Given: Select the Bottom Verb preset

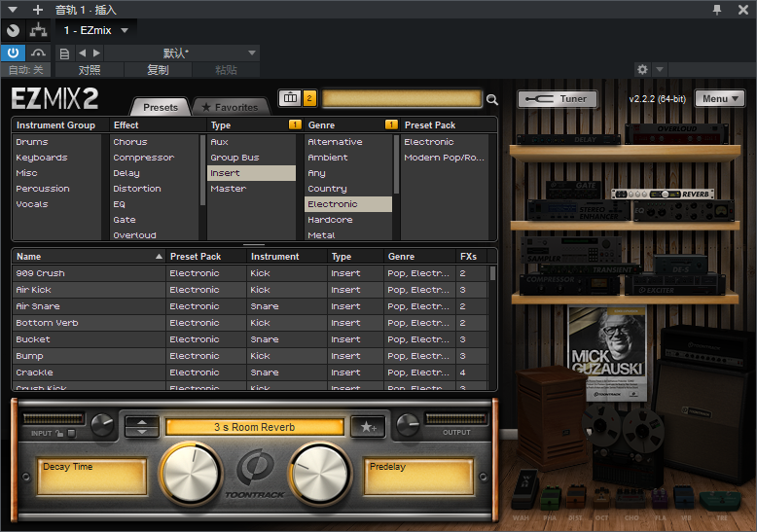Looking at the screenshot, I should click(250, 323).
